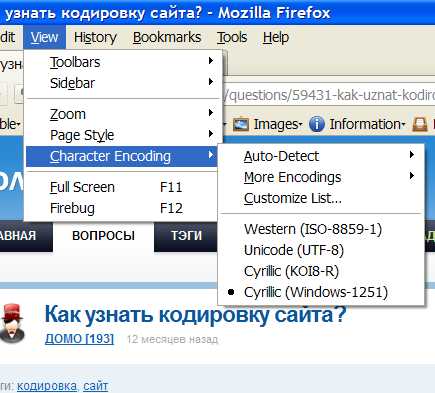The height and width of the screenshot is (393, 435).
Task: Expand the Zoom submenu
Action: click(121, 114)
